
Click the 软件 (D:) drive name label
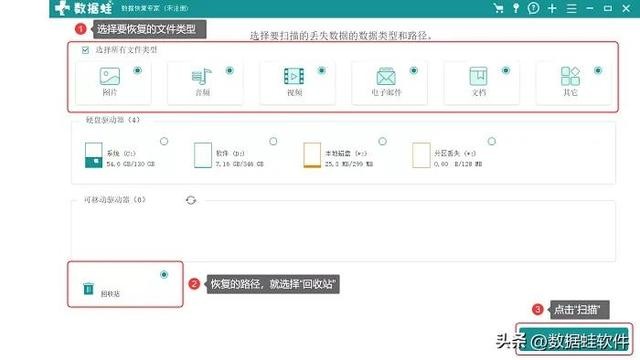click(x=230, y=153)
